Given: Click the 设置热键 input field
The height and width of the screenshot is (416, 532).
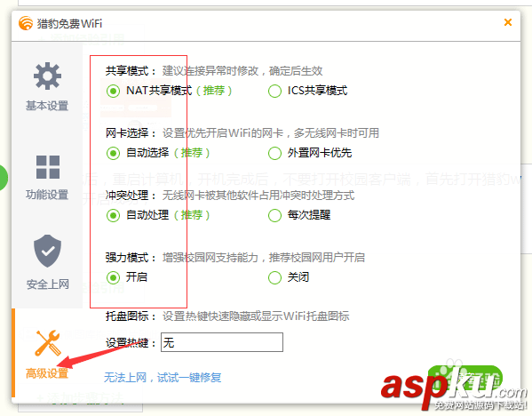Looking at the screenshot, I should (222, 342).
